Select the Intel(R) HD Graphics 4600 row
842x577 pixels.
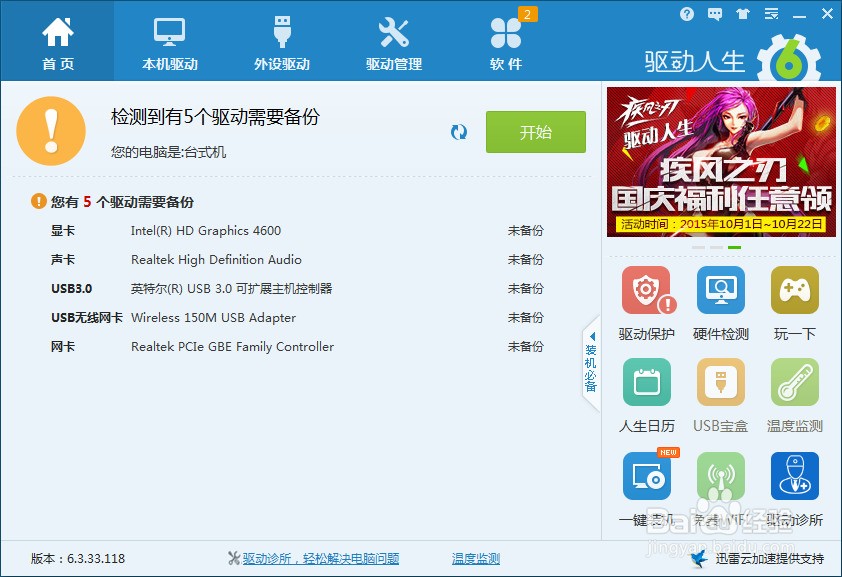(297, 231)
